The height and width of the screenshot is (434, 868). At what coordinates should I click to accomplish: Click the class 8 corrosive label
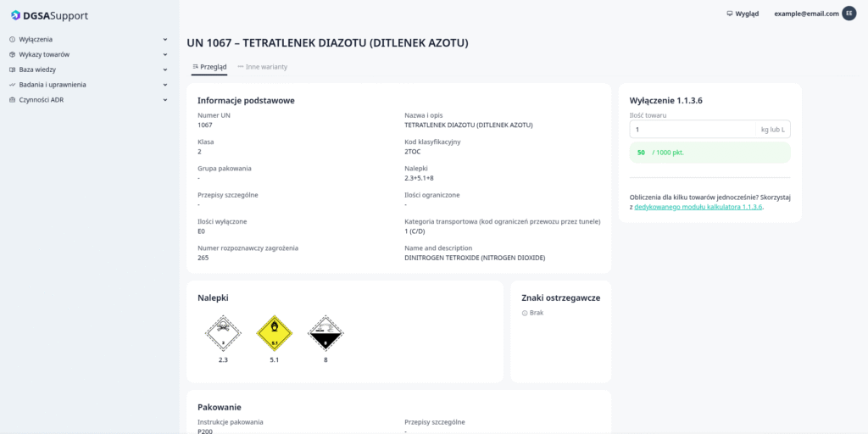pyautogui.click(x=325, y=333)
